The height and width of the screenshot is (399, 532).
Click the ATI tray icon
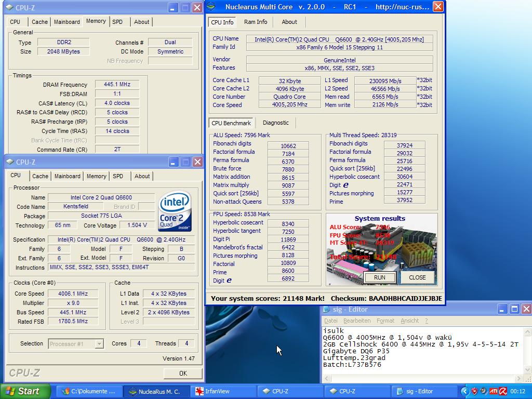494,392
